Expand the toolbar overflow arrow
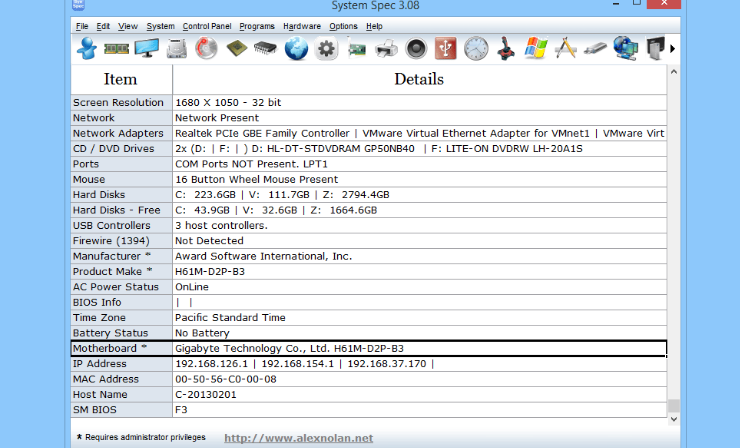The height and width of the screenshot is (448, 740). pos(672,48)
